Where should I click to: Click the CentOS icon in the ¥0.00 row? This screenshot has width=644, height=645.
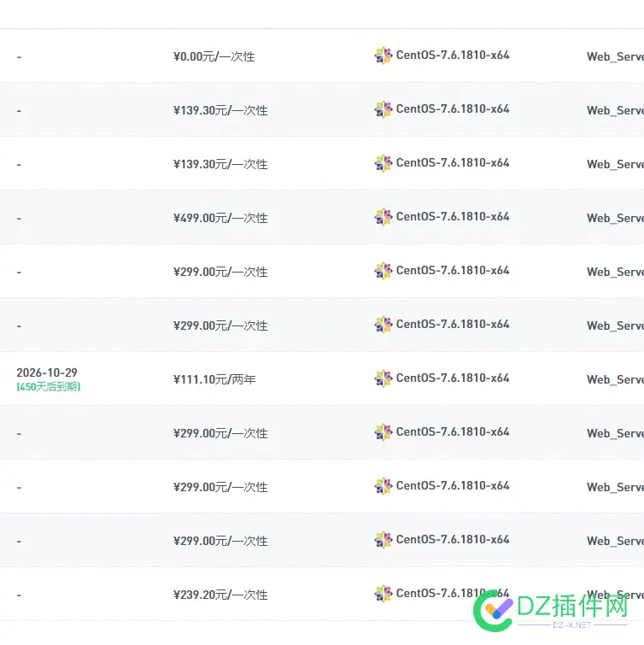coord(383,56)
